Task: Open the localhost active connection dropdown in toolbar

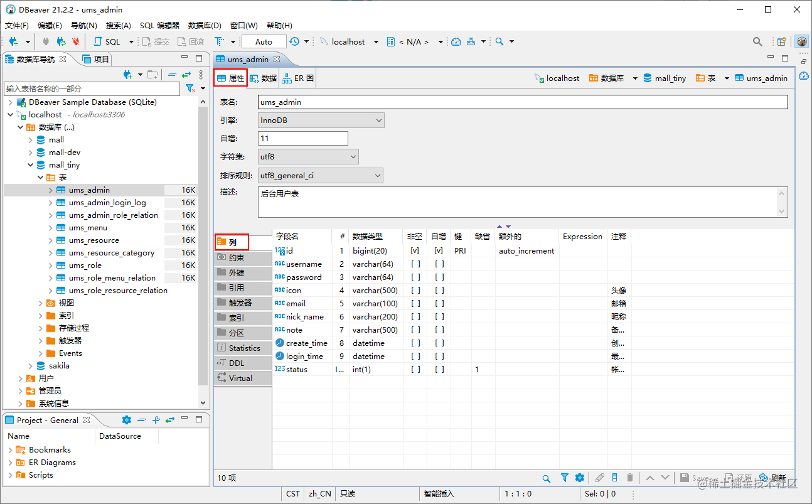Action: [x=376, y=42]
